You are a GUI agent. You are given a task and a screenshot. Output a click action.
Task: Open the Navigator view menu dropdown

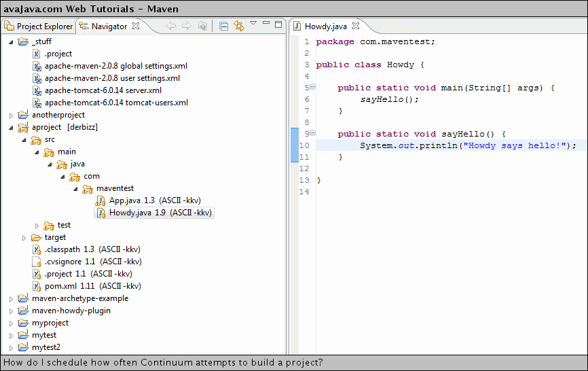pos(253,23)
